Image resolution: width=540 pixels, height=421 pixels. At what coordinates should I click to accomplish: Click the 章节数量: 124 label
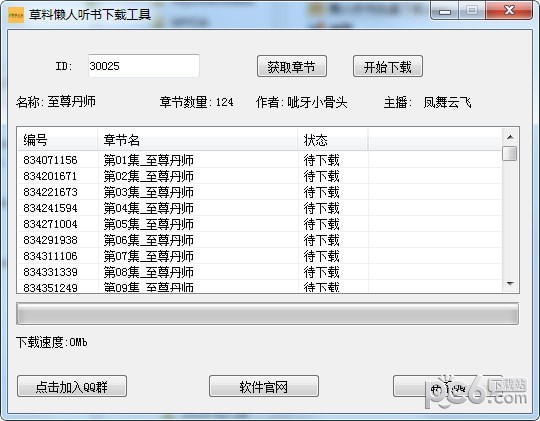pos(196,102)
